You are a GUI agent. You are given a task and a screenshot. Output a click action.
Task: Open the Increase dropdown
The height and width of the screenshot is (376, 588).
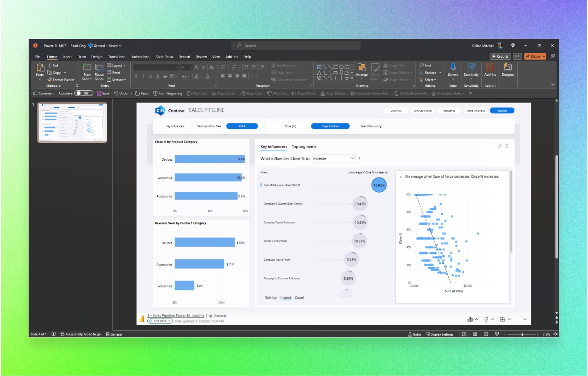pos(334,158)
